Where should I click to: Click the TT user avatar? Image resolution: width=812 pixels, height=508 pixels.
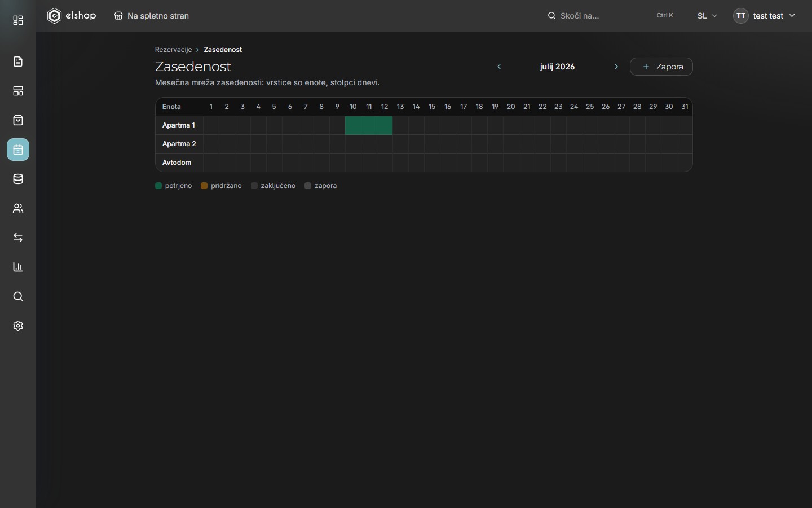click(x=741, y=16)
